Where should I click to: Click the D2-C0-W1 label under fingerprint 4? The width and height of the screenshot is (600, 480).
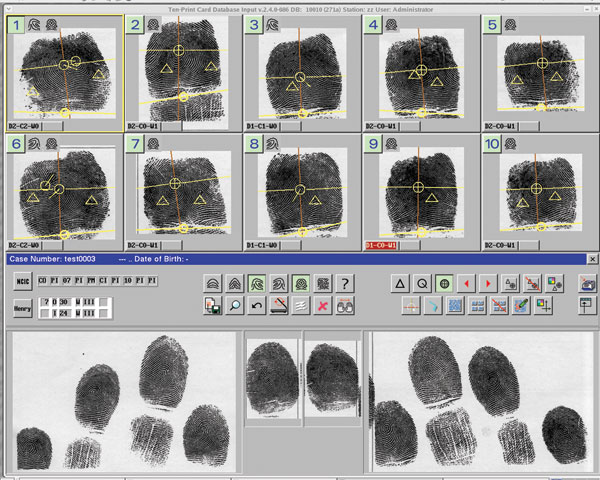pos(382,127)
